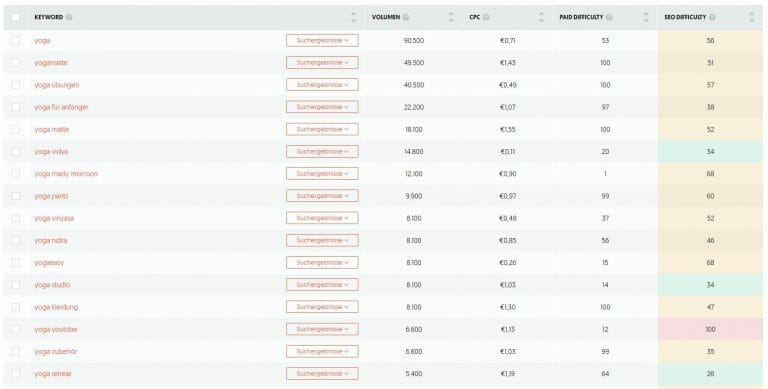Click the volume value 90.500
The height and width of the screenshot is (389, 768).
[x=414, y=41]
